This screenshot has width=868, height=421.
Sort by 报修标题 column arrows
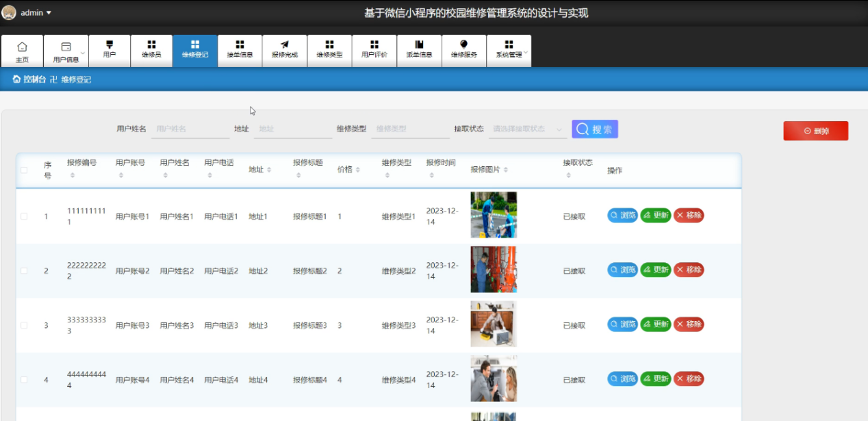pyautogui.click(x=299, y=176)
